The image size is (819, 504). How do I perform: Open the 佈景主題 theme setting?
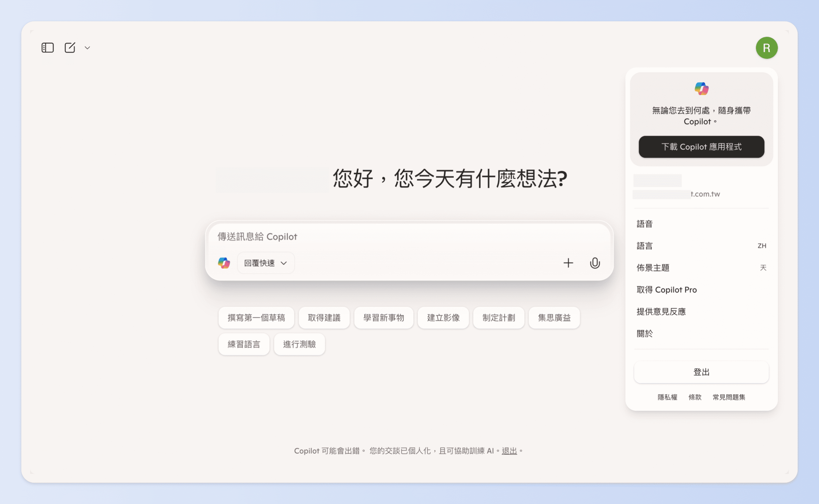(701, 268)
